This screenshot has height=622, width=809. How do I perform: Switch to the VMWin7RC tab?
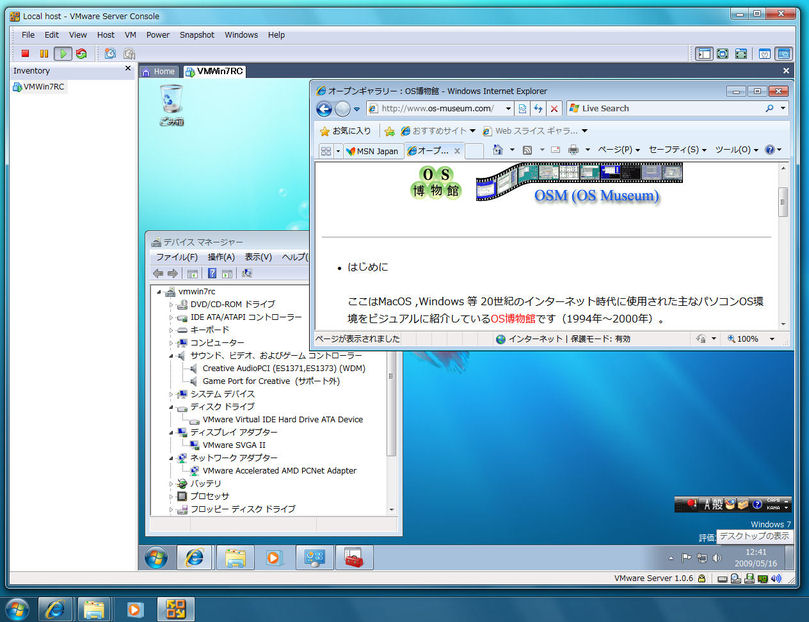pyautogui.click(x=214, y=72)
